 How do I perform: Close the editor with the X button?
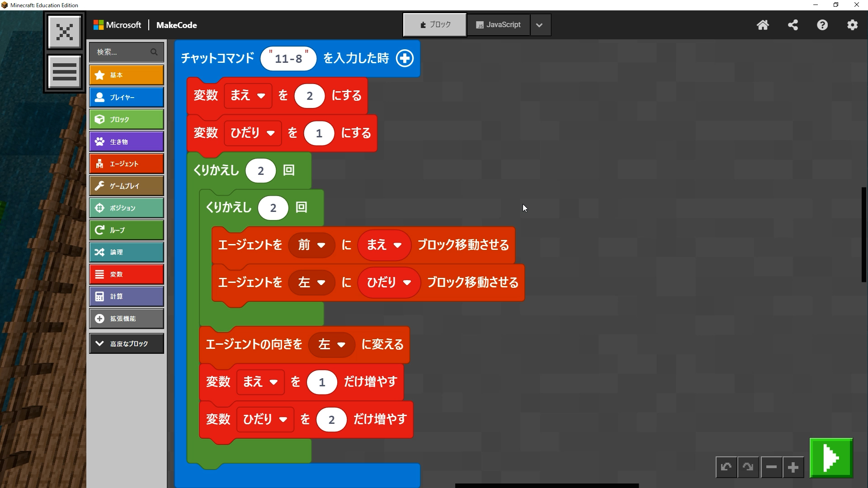click(65, 32)
